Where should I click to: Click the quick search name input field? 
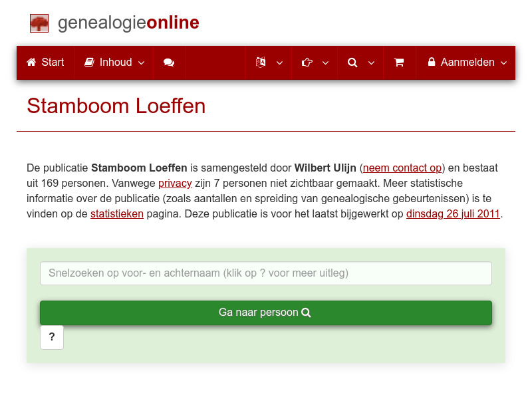point(265,273)
